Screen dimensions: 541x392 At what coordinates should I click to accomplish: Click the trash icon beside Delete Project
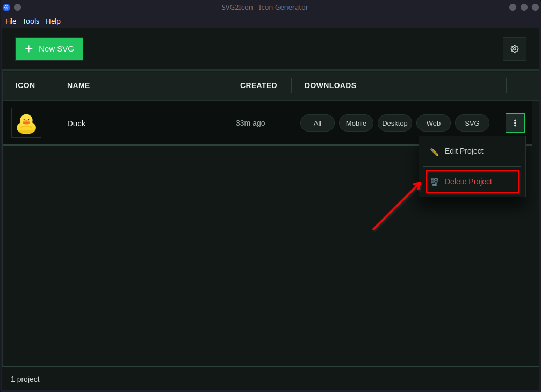pos(434,182)
